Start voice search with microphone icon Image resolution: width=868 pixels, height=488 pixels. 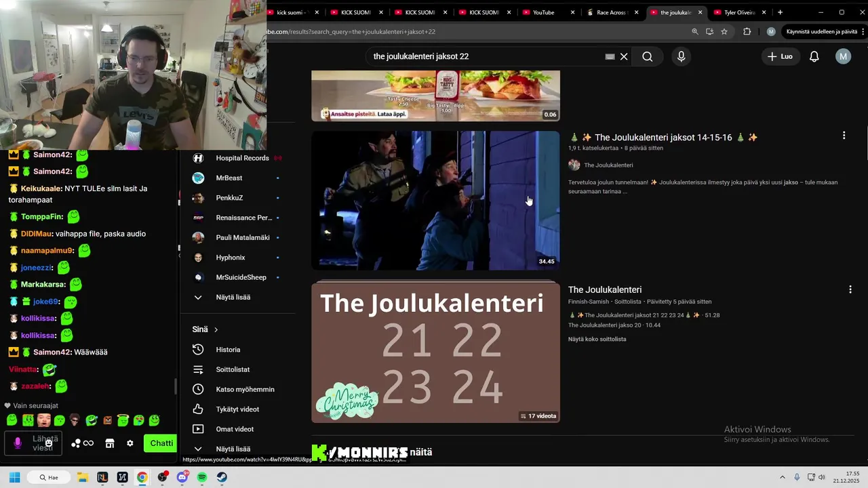(682, 56)
